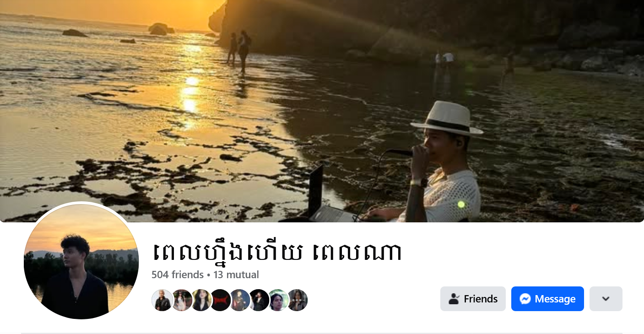The height and width of the screenshot is (334, 644).
Task: Open the Friends status dropdown button
Action: (473, 299)
